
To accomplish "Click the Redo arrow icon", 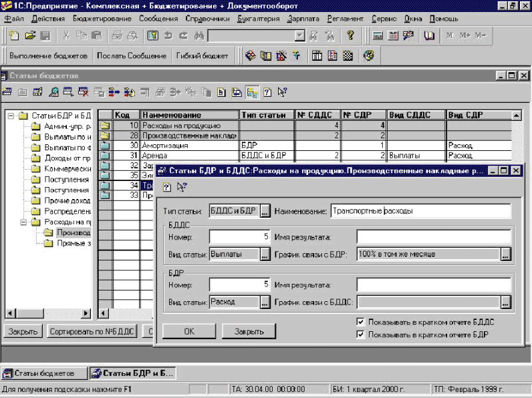I will pos(184,35).
